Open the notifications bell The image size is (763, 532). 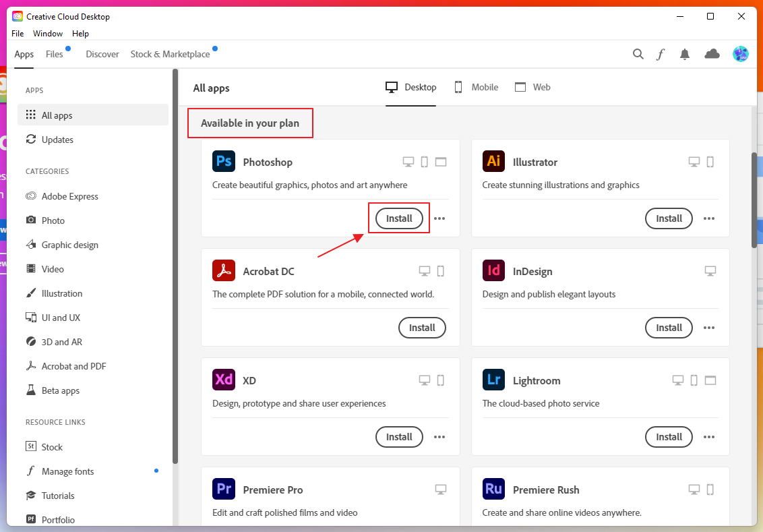click(685, 54)
